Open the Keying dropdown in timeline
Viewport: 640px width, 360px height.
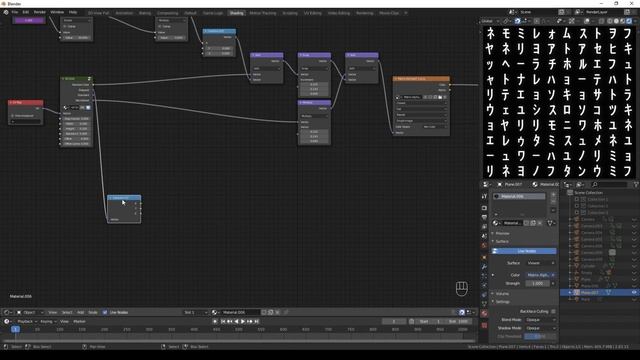coord(48,321)
